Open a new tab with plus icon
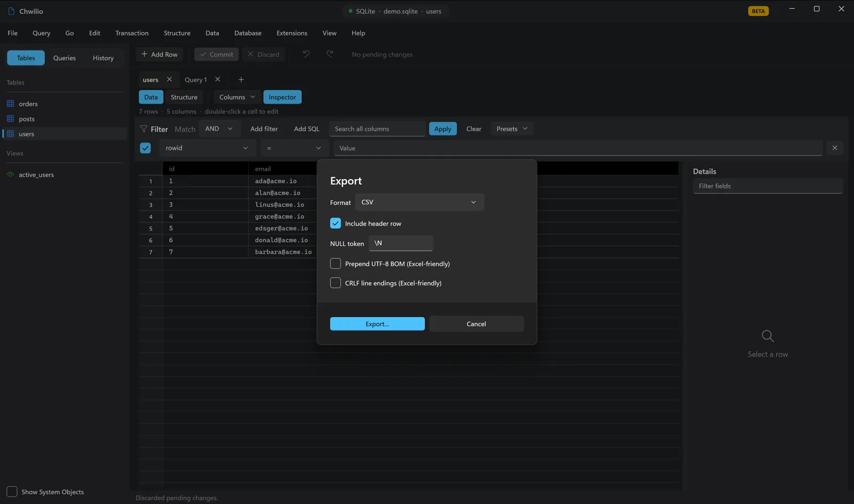 click(241, 79)
